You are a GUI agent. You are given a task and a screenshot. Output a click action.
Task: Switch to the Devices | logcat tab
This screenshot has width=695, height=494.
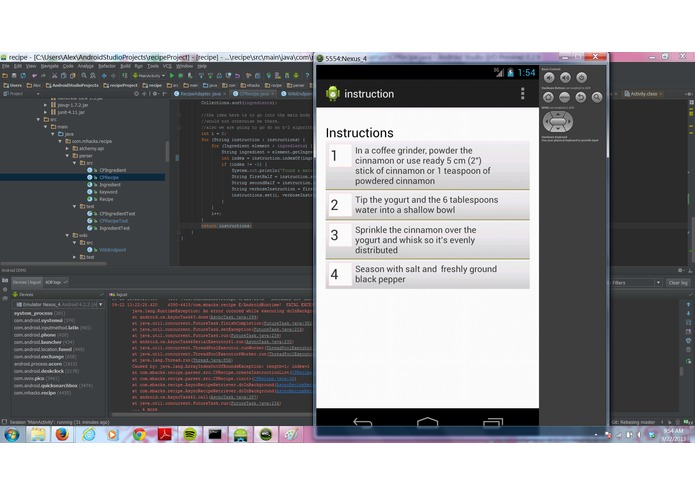27,282
